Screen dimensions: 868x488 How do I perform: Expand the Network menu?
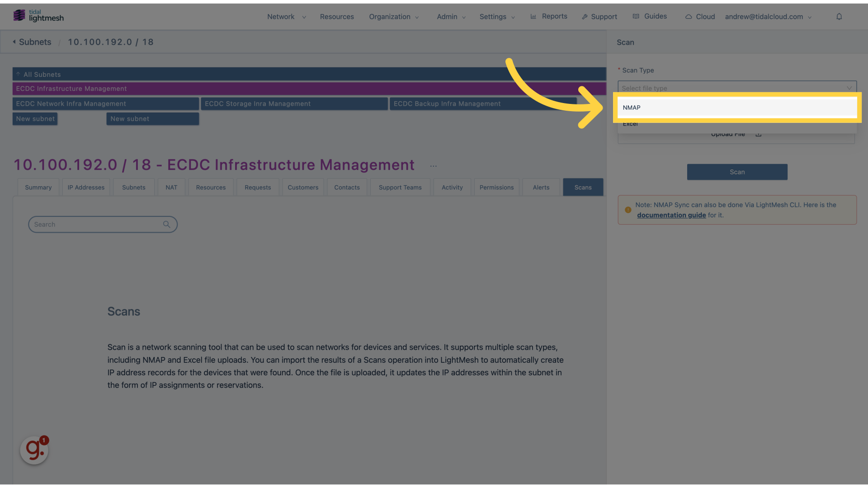coord(286,17)
